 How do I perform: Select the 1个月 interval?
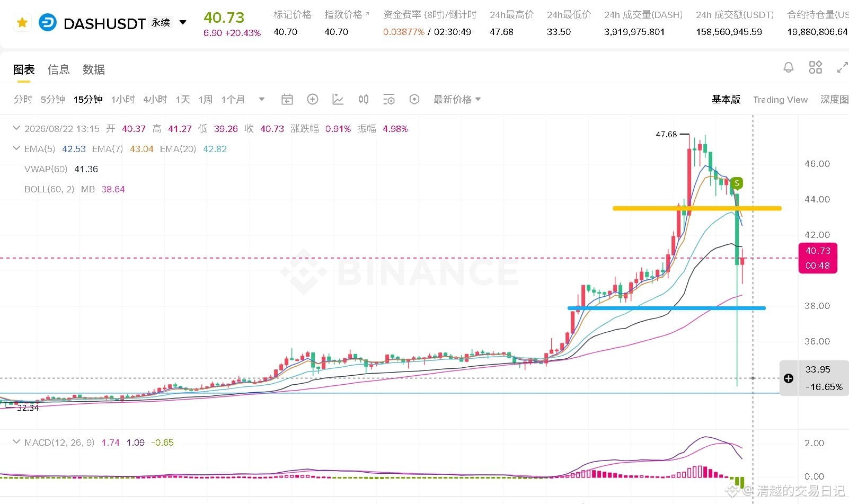tap(233, 99)
